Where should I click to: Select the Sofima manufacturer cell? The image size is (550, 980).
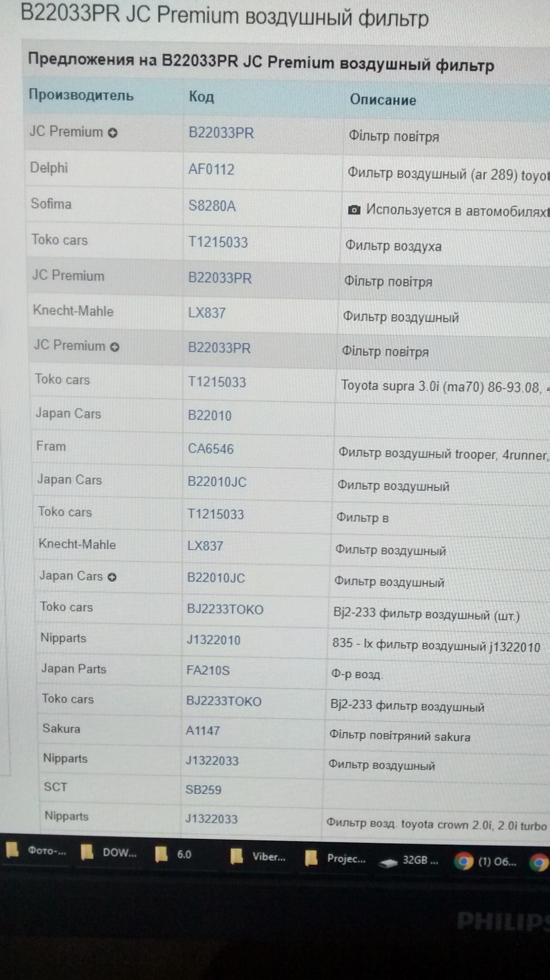point(51,204)
